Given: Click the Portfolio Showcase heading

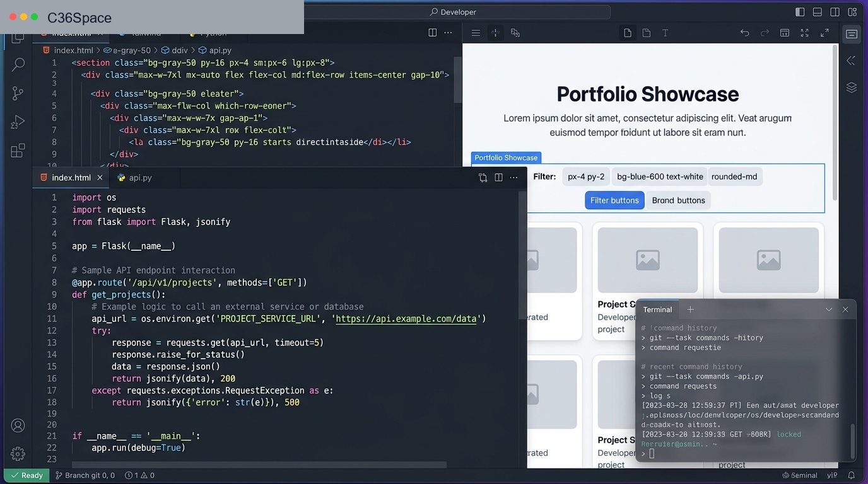Looking at the screenshot, I should [x=648, y=94].
